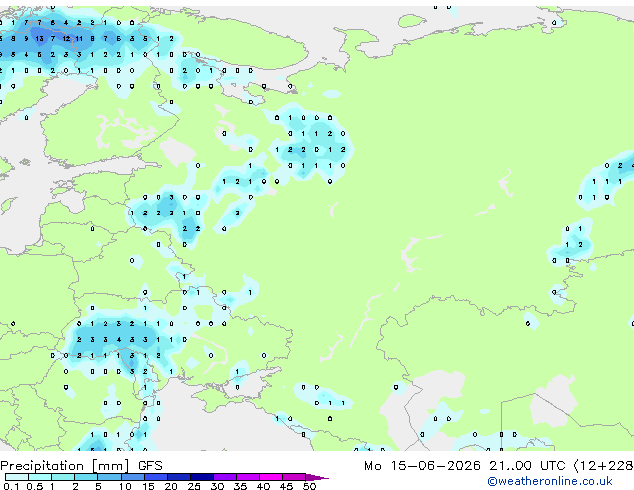The height and width of the screenshot is (490, 634).
Task: Click the 25–30 mm dark navy legend box
Action: 201,477
